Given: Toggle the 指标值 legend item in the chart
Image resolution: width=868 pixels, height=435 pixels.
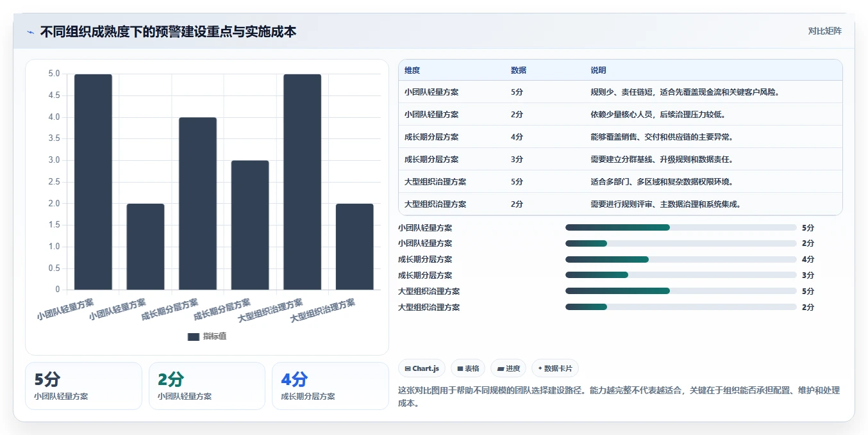Looking at the screenshot, I should 207,336.
